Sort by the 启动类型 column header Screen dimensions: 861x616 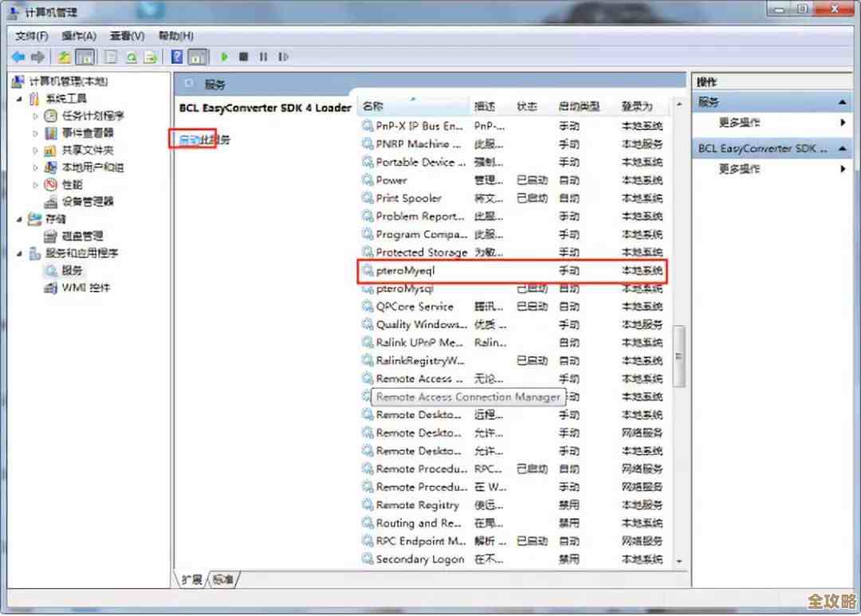click(579, 106)
